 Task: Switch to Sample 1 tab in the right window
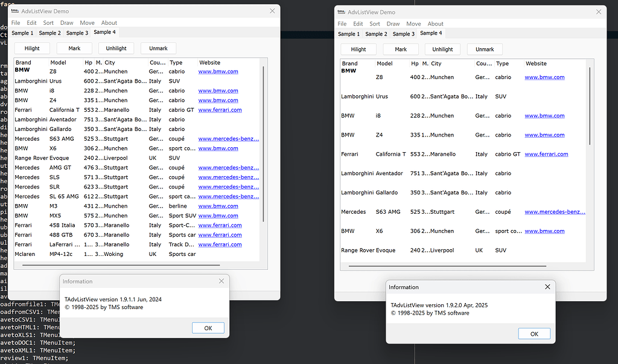[x=349, y=34]
